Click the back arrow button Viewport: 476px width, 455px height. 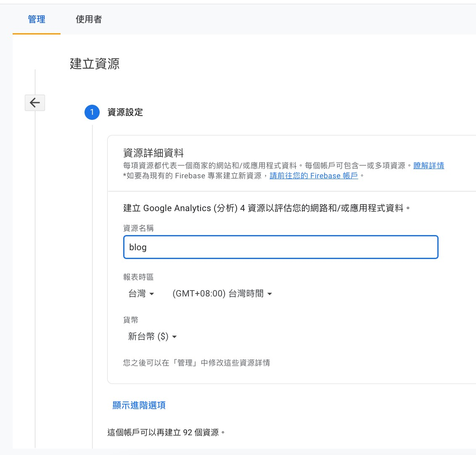(35, 103)
